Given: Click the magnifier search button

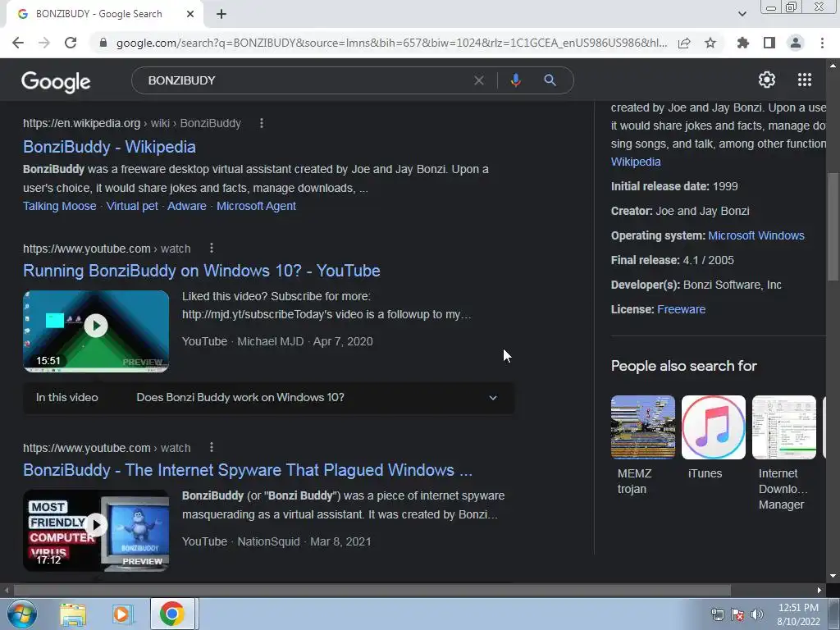Looking at the screenshot, I should 550,80.
